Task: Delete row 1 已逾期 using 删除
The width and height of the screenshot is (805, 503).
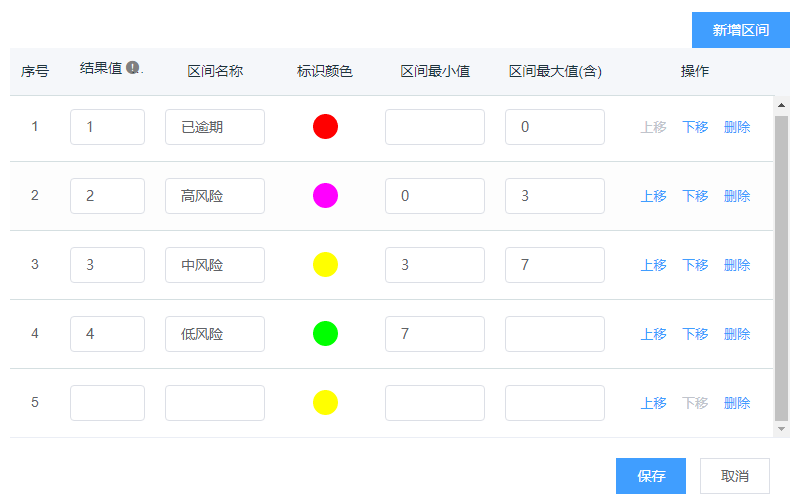Action: click(x=737, y=127)
